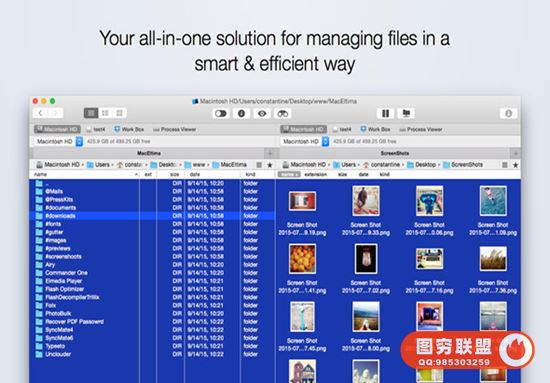This screenshot has height=383, width=550.
Task: Click the queue pause icon in toolbar
Action: click(x=385, y=113)
